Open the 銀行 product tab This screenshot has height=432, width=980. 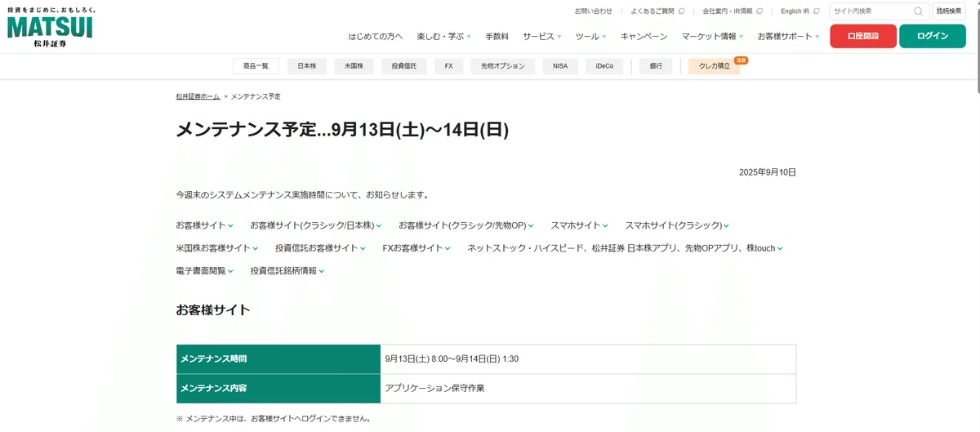point(656,66)
